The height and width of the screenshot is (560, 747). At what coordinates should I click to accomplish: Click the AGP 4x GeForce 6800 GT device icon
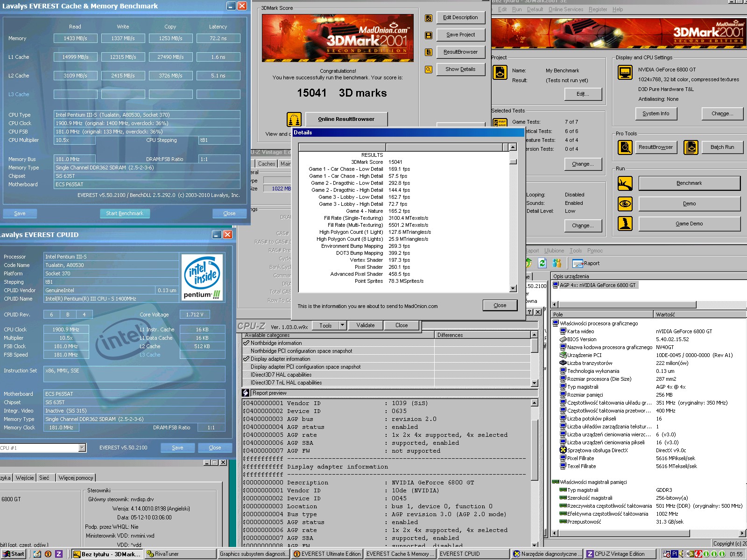(556, 285)
